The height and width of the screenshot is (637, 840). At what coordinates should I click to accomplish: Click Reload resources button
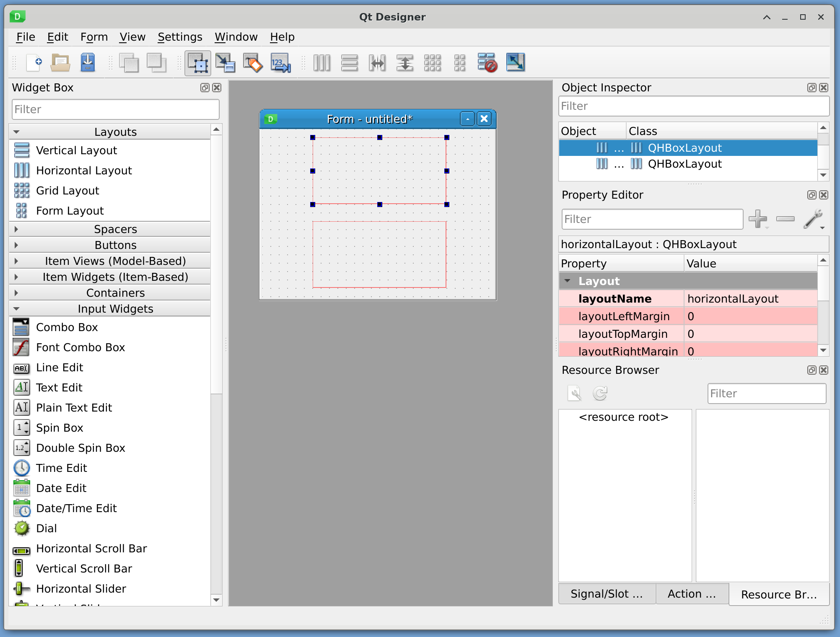[x=600, y=393]
